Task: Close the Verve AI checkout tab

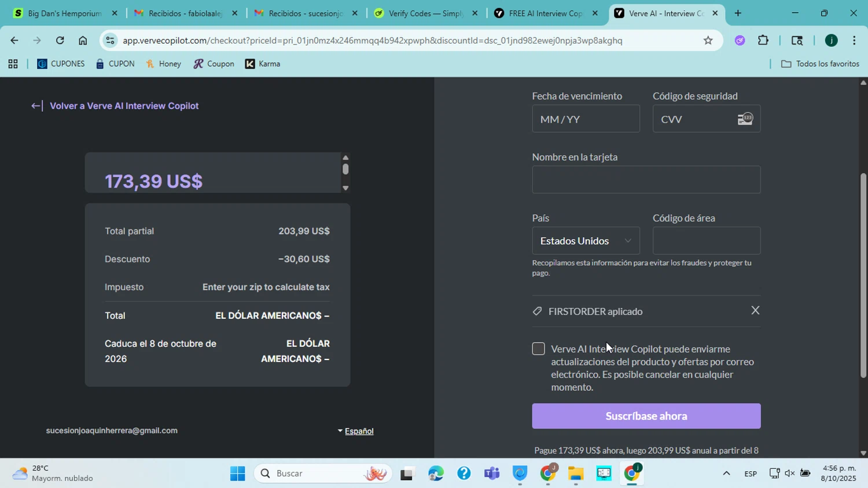Action: click(715, 13)
